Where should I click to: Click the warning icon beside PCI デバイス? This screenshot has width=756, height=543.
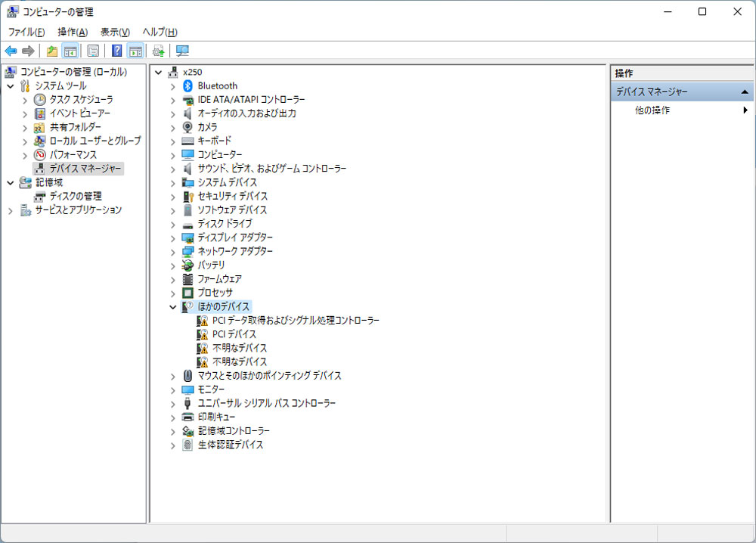(203, 334)
